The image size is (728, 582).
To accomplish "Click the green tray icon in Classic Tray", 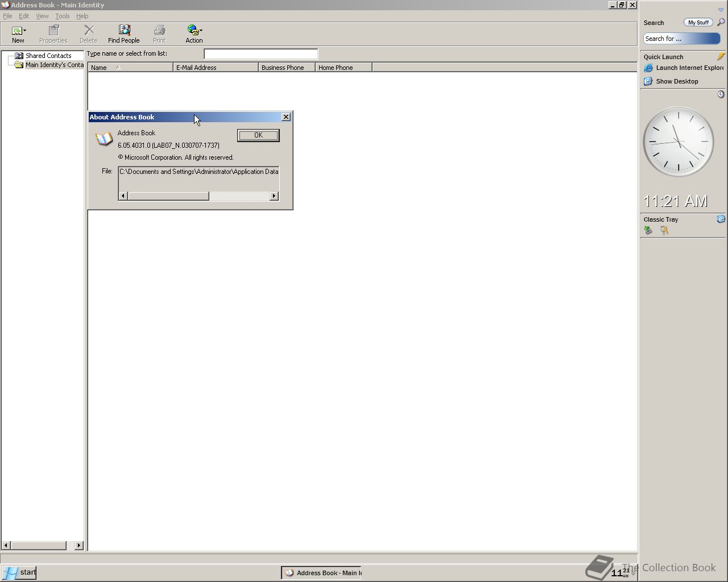I will coord(648,230).
